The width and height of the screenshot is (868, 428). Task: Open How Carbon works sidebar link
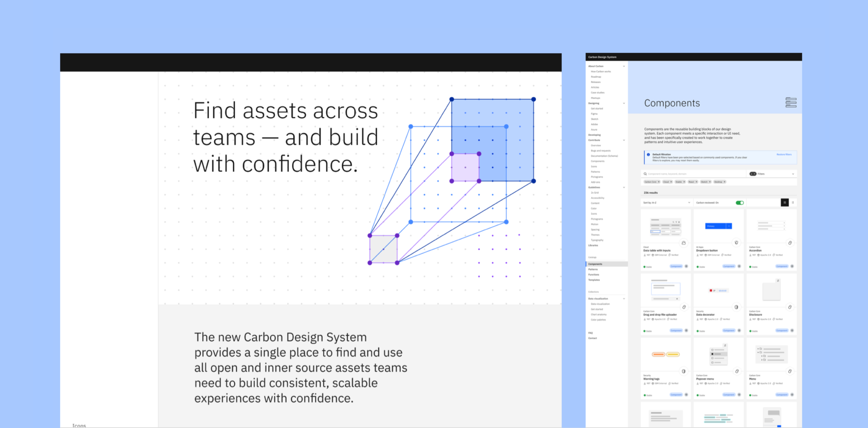(x=601, y=72)
